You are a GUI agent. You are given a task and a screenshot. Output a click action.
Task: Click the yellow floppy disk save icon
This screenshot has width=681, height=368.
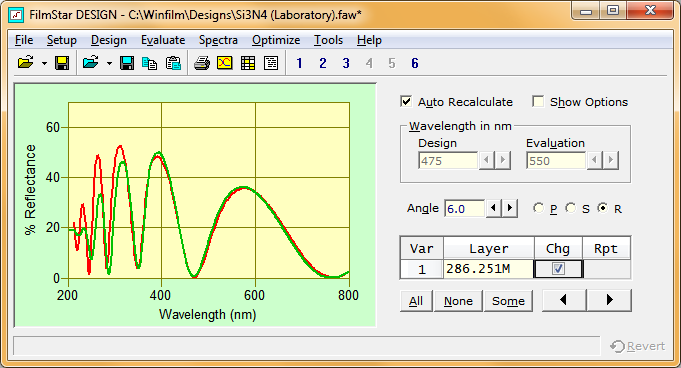pos(62,63)
